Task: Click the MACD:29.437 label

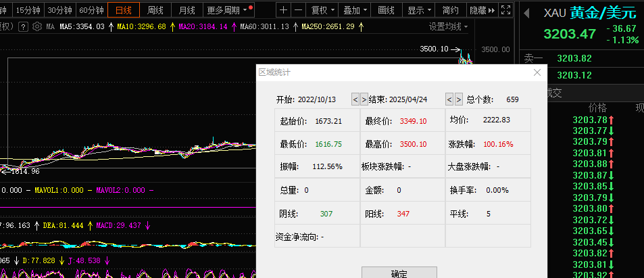Action: click(119, 225)
